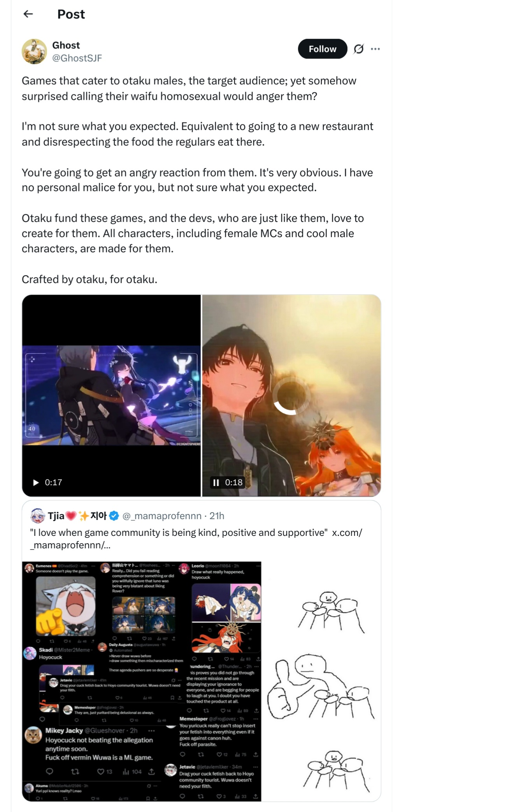Click the left video thumbnail with purple scene
This screenshot has width=516, height=812.
coord(112,395)
